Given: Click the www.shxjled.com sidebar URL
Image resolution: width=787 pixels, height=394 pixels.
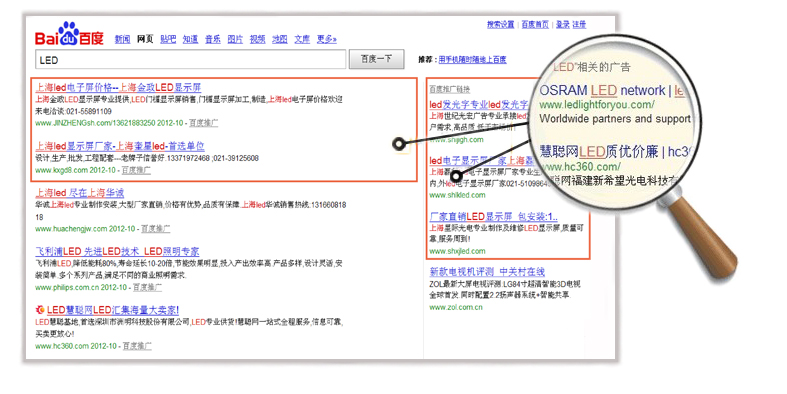Looking at the screenshot, I should 458,251.
